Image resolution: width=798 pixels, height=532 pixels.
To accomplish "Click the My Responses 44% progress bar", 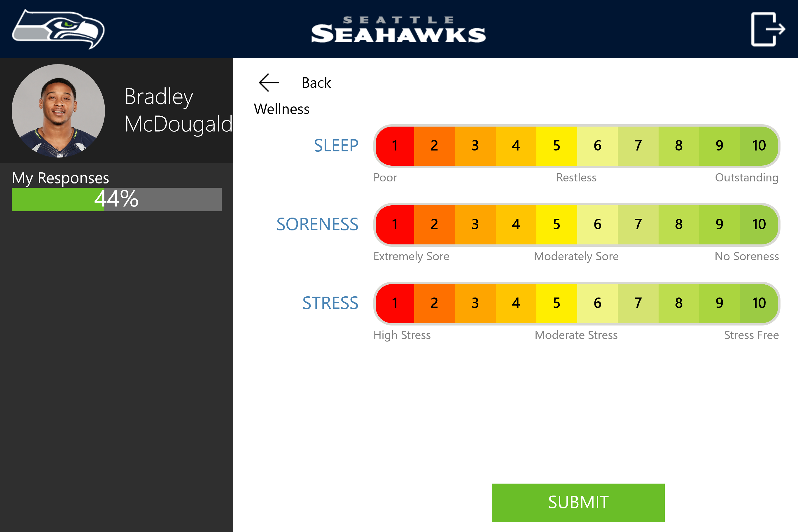I will pyautogui.click(x=116, y=199).
